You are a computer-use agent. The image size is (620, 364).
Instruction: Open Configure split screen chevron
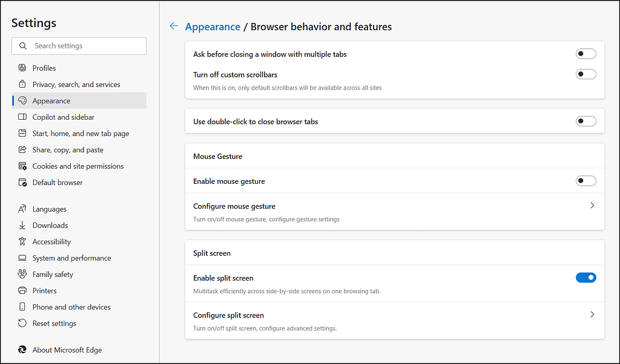point(592,314)
